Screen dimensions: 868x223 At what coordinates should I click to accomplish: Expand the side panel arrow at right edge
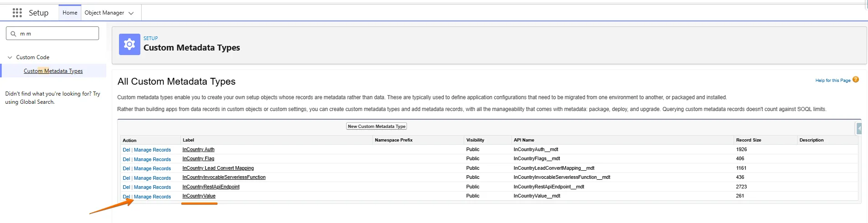click(858, 129)
